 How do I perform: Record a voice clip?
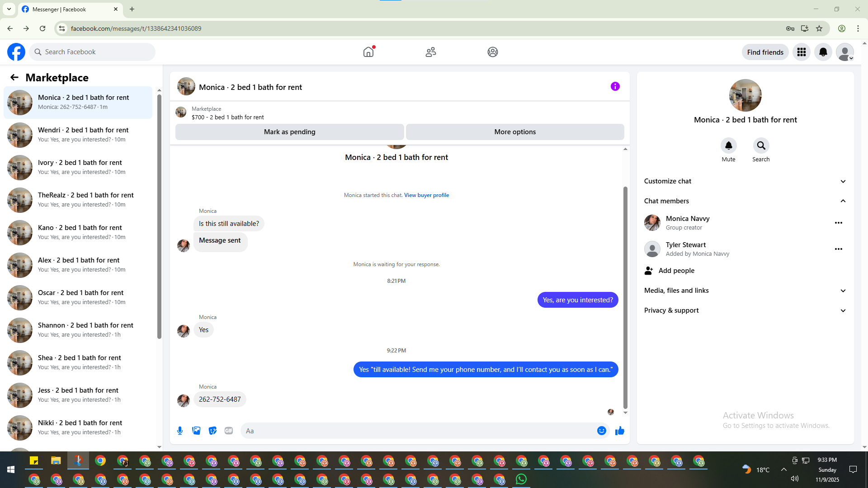coord(180,431)
